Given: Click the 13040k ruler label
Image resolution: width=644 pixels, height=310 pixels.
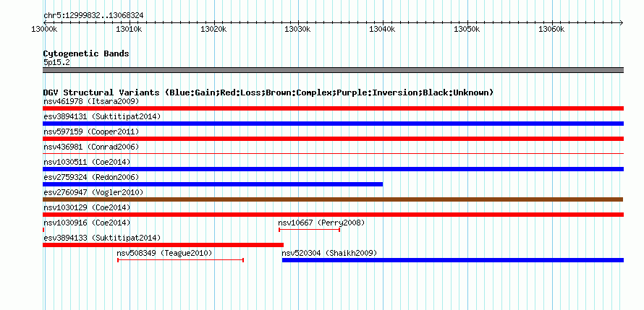Looking at the screenshot, I should pyautogui.click(x=382, y=29).
